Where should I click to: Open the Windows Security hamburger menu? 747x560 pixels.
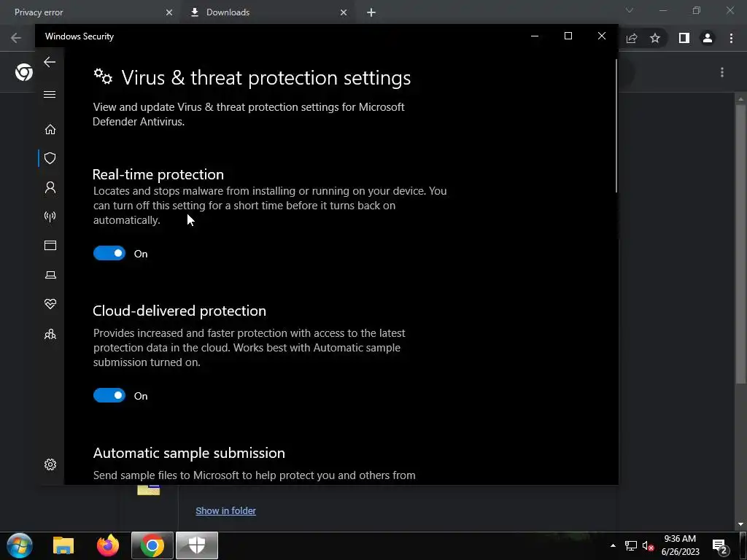click(x=50, y=94)
